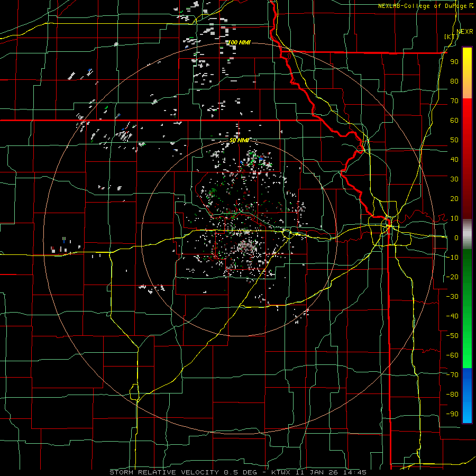Image resolution: width=476 pixels, height=476 pixels.
Task: Click the positive 70 scale label
Action: [454, 101]
